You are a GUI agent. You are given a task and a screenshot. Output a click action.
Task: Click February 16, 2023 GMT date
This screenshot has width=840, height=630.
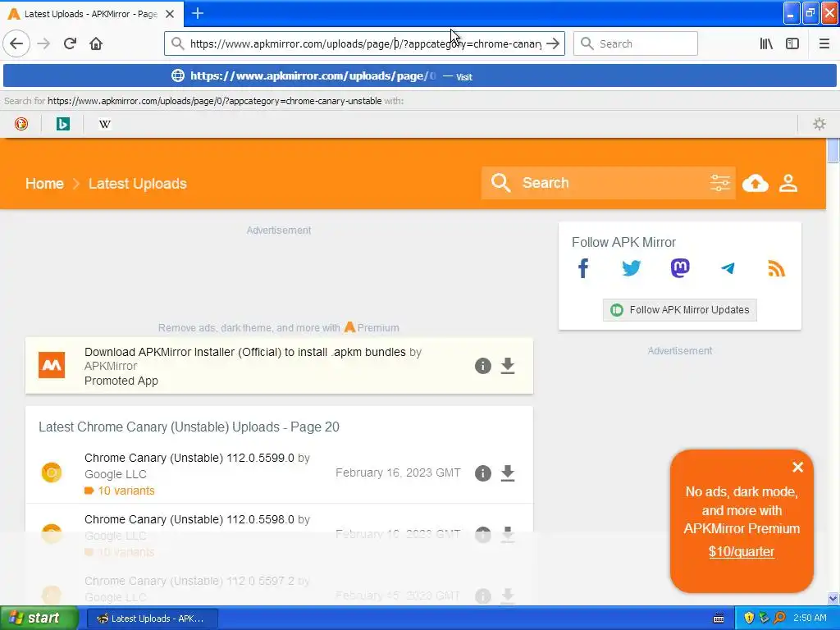(398, 472)
